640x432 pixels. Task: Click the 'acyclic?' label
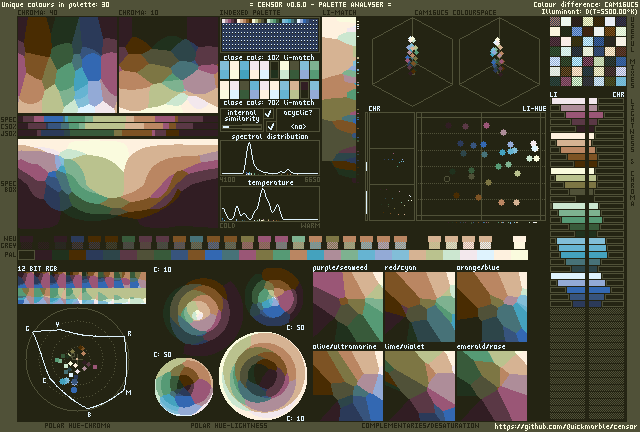[x=298, y=113]
